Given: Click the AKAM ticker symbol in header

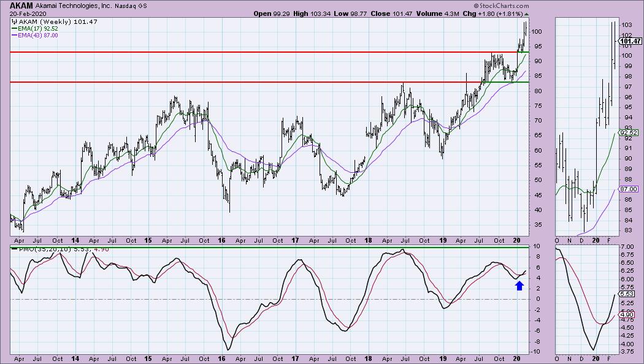Looking at the screenshot, I should click(21, 6).
